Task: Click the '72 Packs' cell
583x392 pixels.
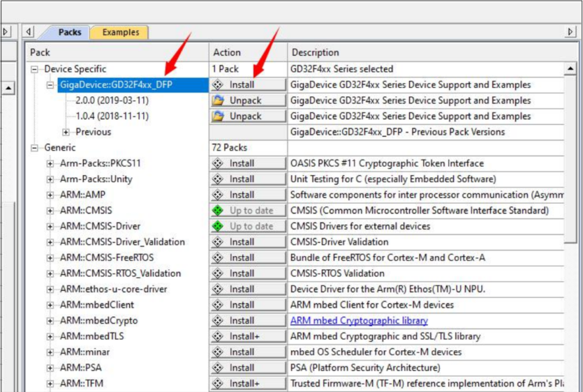Action: 230,147
